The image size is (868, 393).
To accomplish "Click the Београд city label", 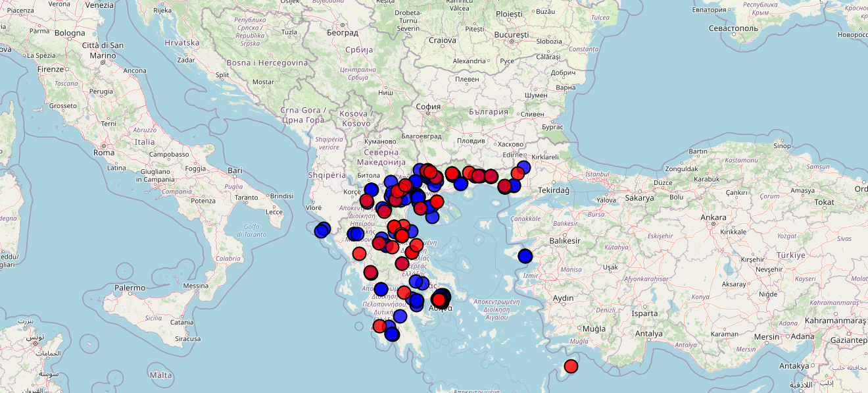I will 342,32.
